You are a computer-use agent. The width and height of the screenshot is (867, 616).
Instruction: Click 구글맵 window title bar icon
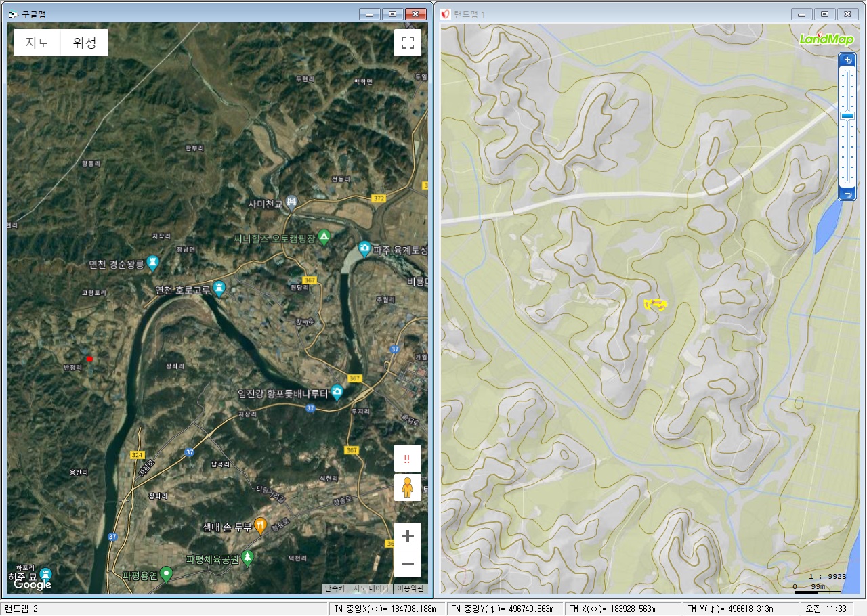pyautogui.click(x=12, y=14)
